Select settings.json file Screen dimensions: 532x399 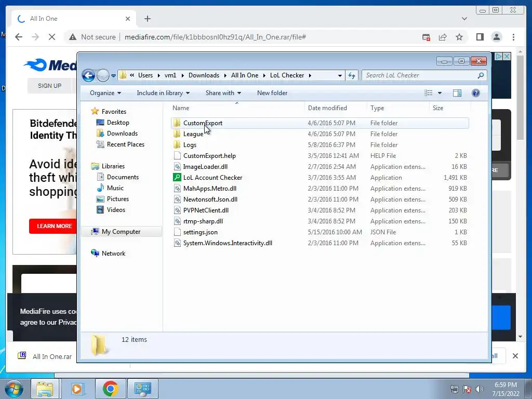pos(200,232)
